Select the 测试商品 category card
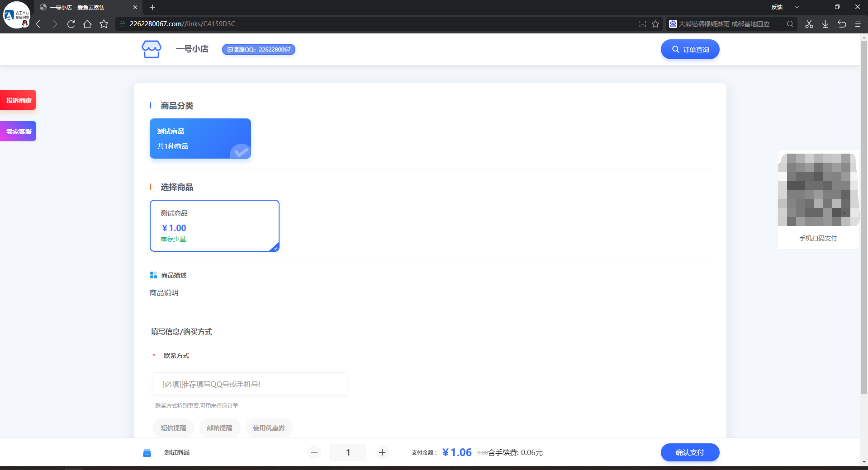Image resolution: width=868 pixels, height=470 pixels. [200, 138]
